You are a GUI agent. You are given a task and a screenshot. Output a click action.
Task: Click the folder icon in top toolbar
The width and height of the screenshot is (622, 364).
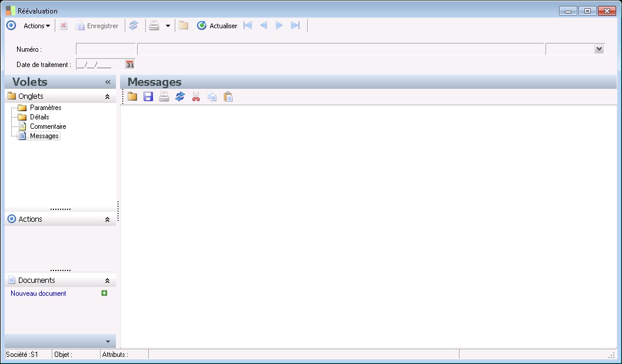click(183, 25)
